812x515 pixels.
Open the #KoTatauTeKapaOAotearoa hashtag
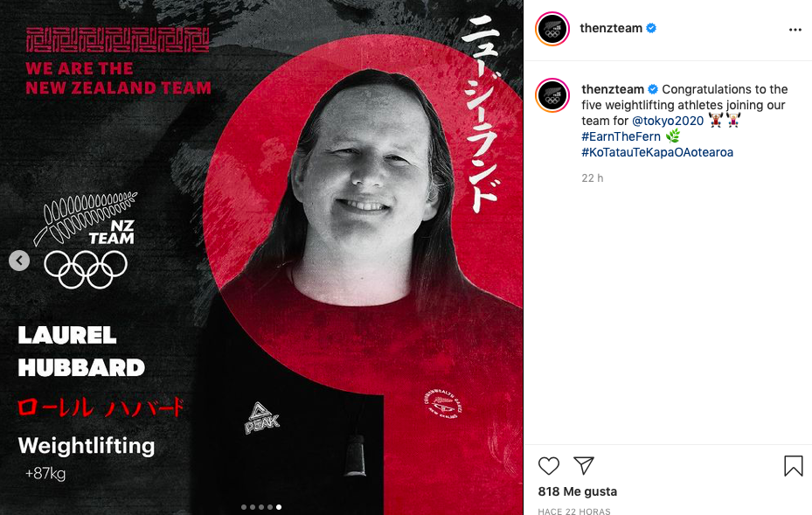[x=657, y=152]
